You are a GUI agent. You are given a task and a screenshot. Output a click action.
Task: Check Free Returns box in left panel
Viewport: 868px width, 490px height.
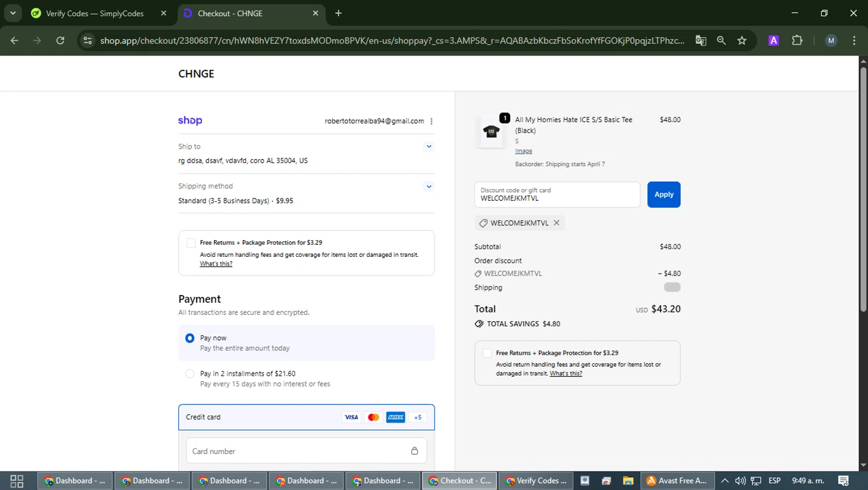pos(191,243)
